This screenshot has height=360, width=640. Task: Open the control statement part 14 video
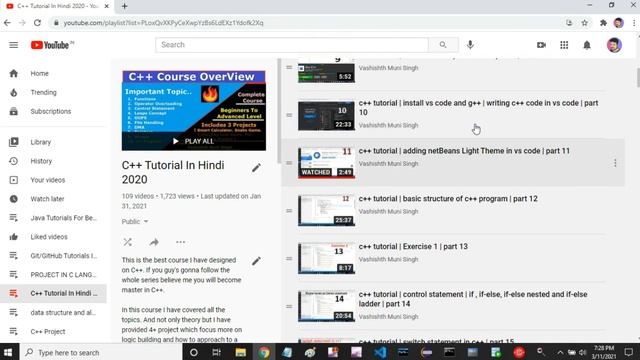(x=473, y=299)
